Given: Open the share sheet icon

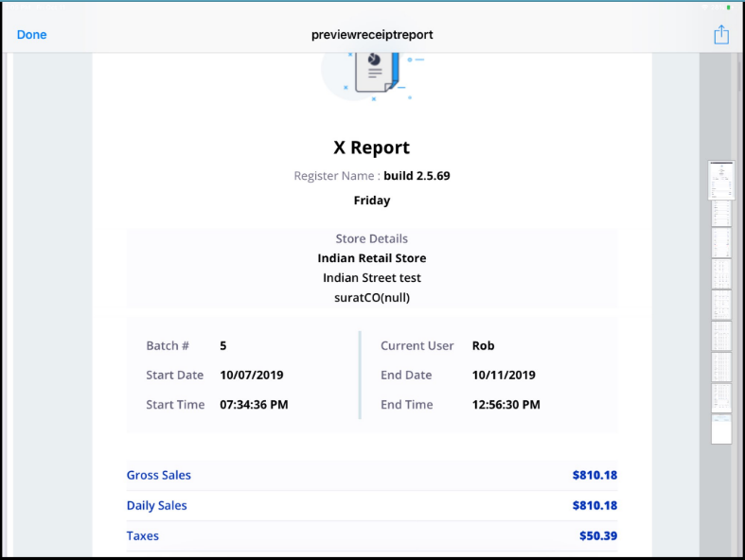Looking at the screenshot, I should (x=721, y=35).
